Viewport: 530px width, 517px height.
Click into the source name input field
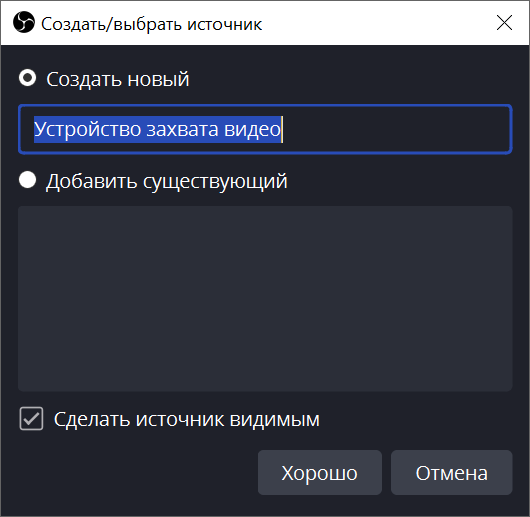pyautogui.click(x=265, y=129)
